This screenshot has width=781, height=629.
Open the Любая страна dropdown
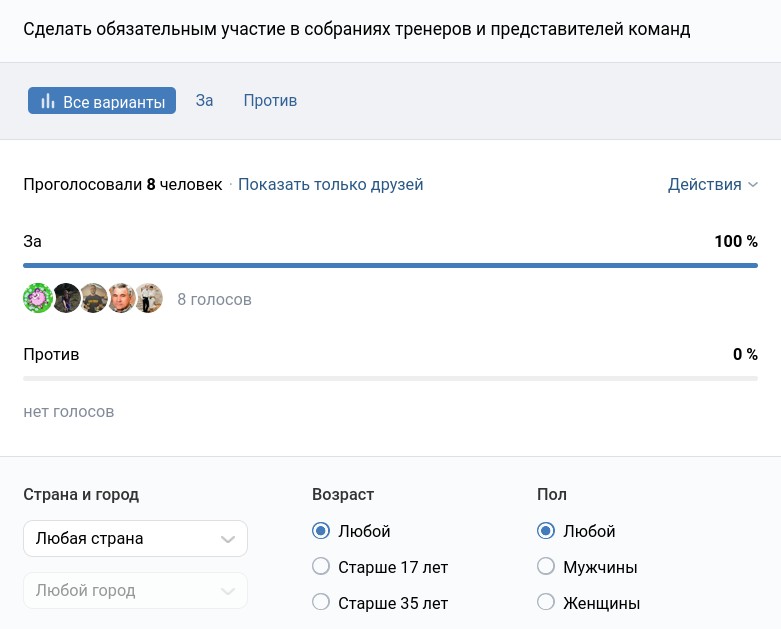pos(135,539)
